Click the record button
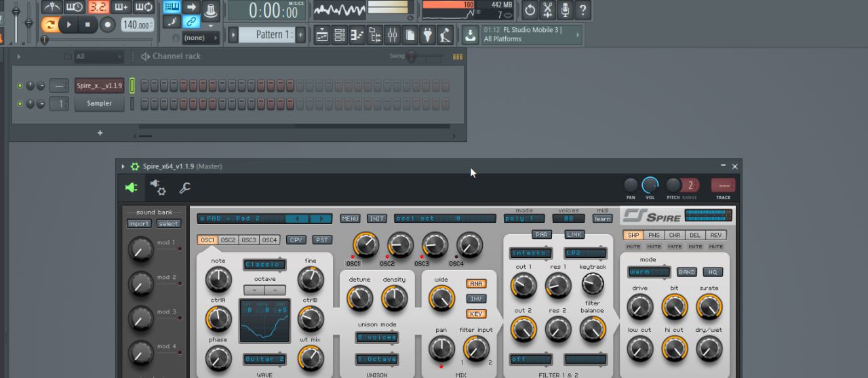The width and height of the screenshot is (868, 378). [107, 24]
